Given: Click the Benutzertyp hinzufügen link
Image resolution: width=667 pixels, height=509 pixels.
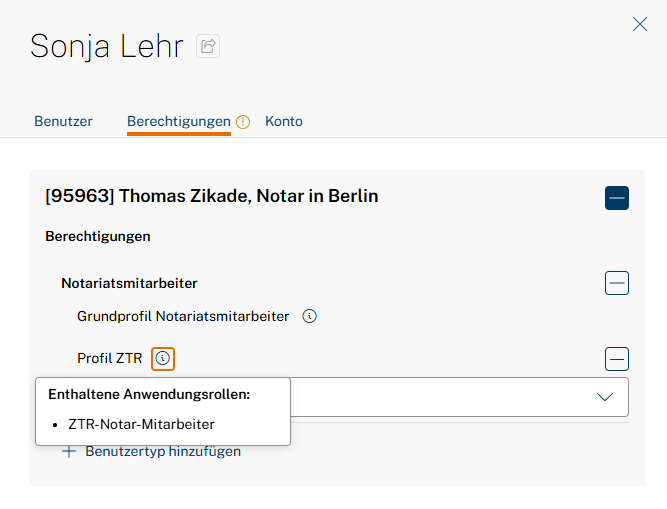Looking at the screenshot, I should [163, 451].
